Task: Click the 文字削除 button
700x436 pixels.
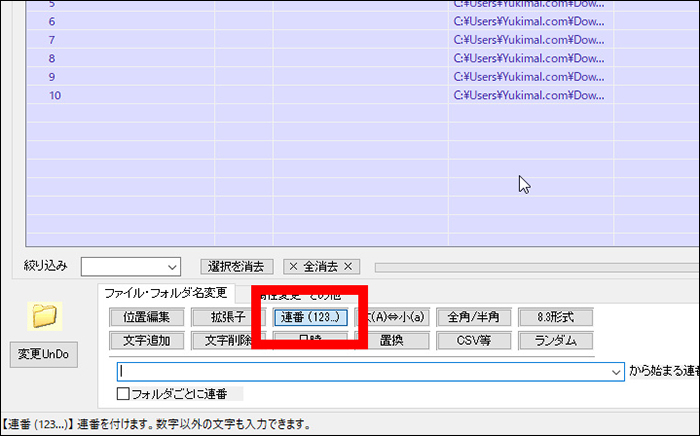Action: tap(227, 340)
